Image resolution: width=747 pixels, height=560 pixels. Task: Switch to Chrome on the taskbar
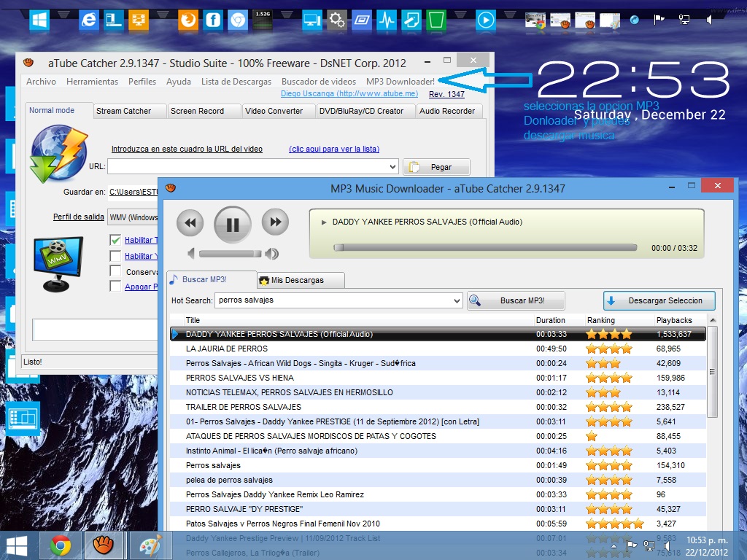61,545
